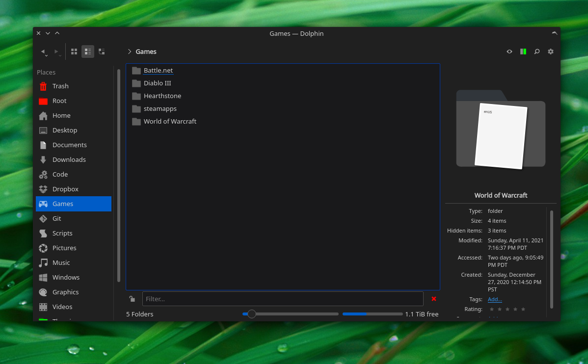588x364 pixels.
Task: Adjust the zoom slider handle
Action: point(252,314)
